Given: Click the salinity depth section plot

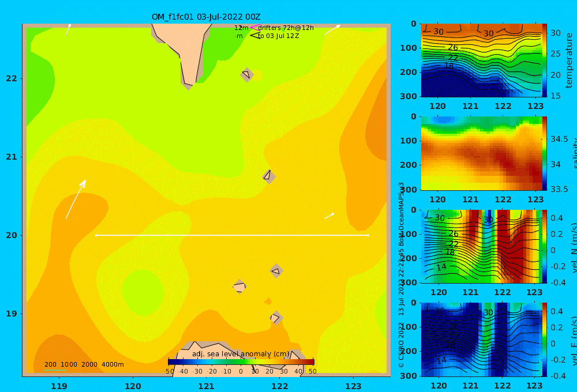Looking at the screenshot, I should click(482, 153).
